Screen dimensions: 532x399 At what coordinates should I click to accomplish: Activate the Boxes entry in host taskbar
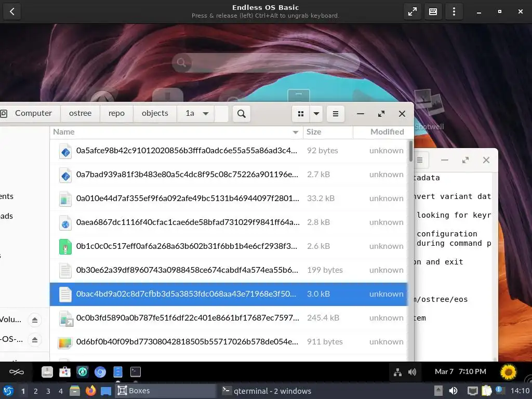point(166,391)
